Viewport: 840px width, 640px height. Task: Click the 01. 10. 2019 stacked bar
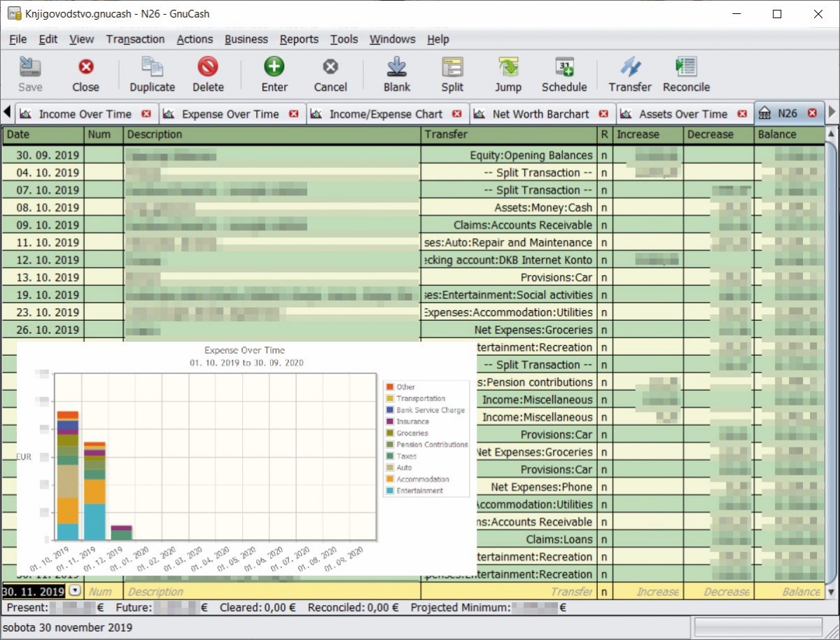click(68, 476)
